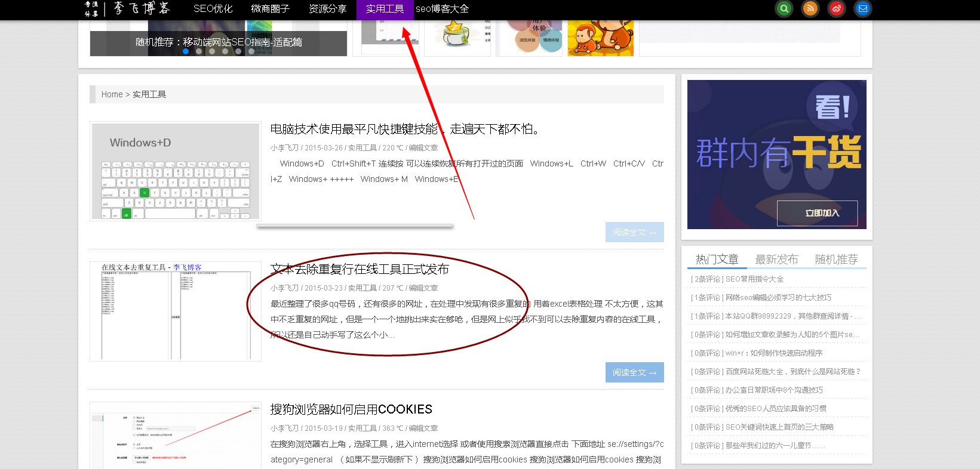980x469 pixels.
Task: Open the 在线文本去重复工具 article thumbnail
Action: tap(176, 311)
